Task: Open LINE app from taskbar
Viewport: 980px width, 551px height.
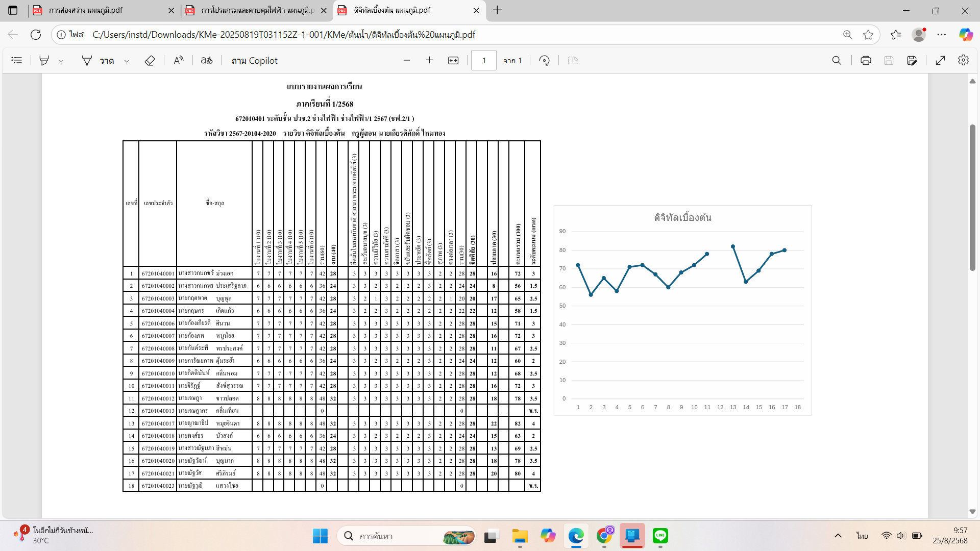Action: 660,536
